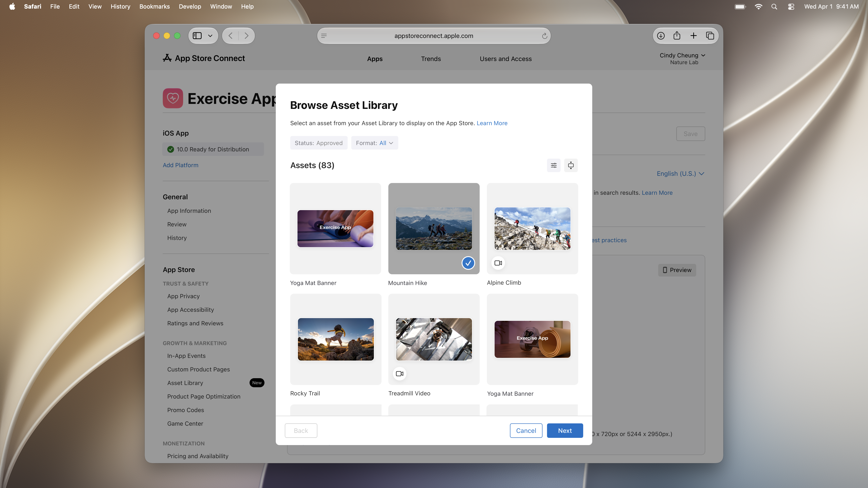Open the English (U.S.) language dropdown
The image size is (868, 488).
[680, 174]
